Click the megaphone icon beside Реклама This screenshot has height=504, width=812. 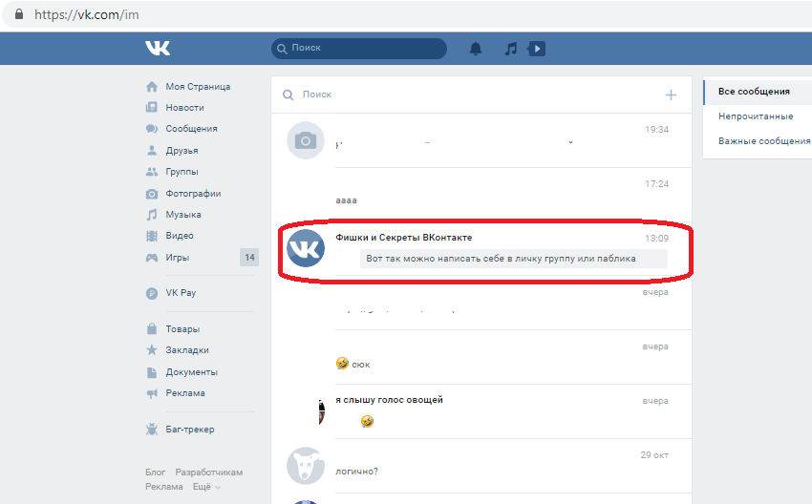pyautogui.click(x=152, y=393)
